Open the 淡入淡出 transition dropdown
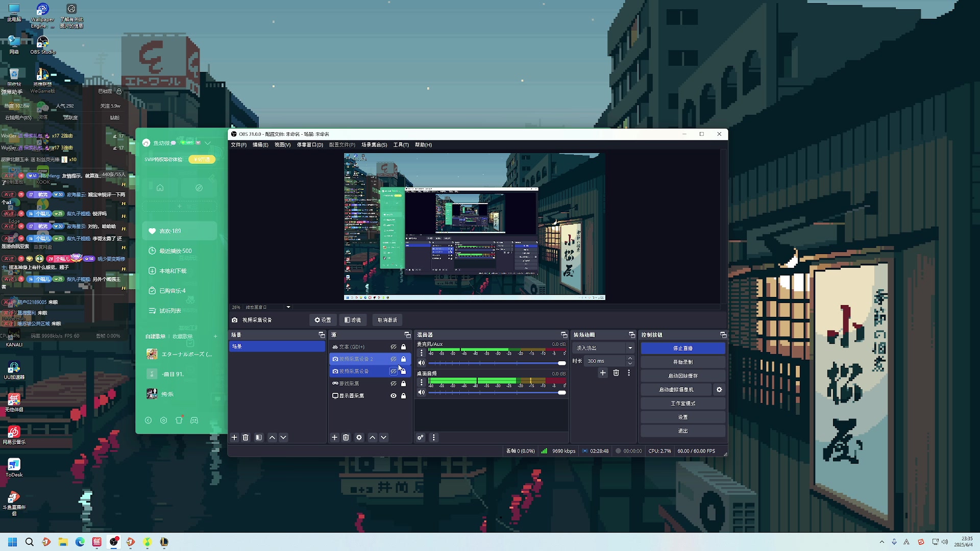The image size is (980, 551). pyautogui.click(x=603, y=348)
